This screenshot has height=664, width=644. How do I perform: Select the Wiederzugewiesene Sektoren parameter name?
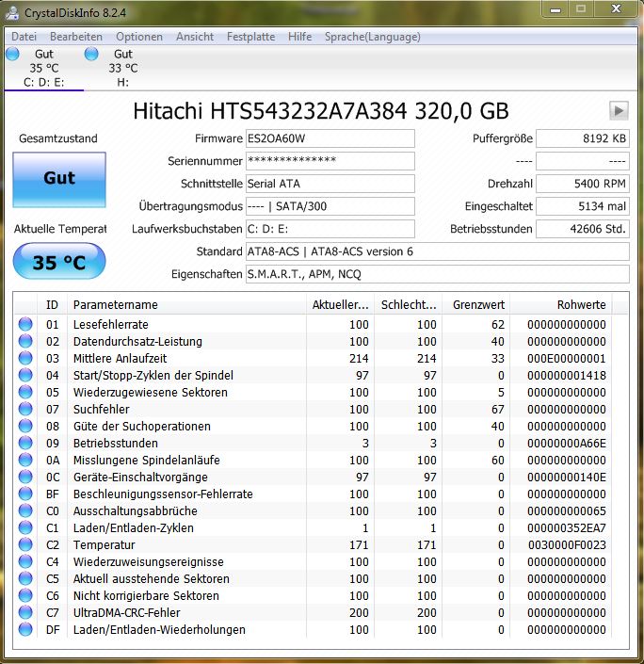(x=151, y=392)
